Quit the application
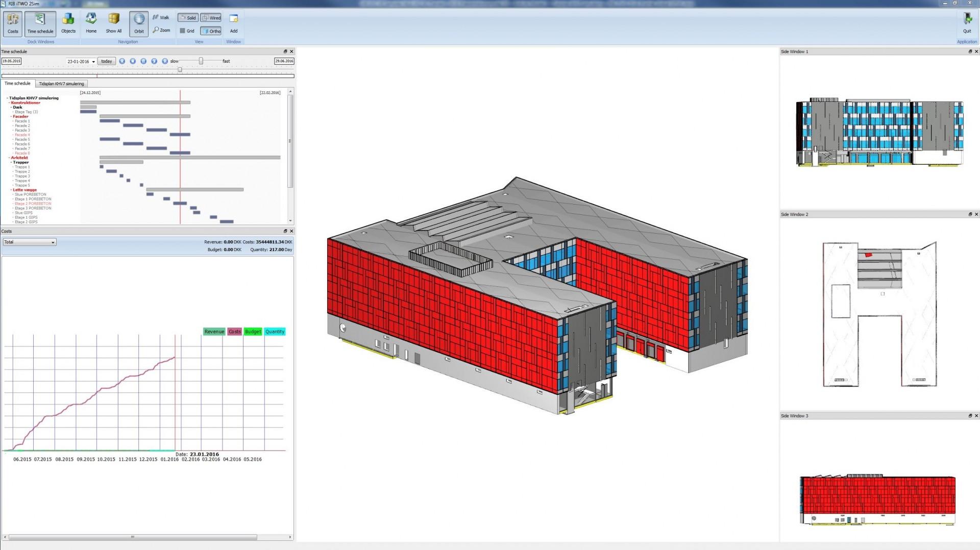The image size is (980, 550). pos(967,23)
